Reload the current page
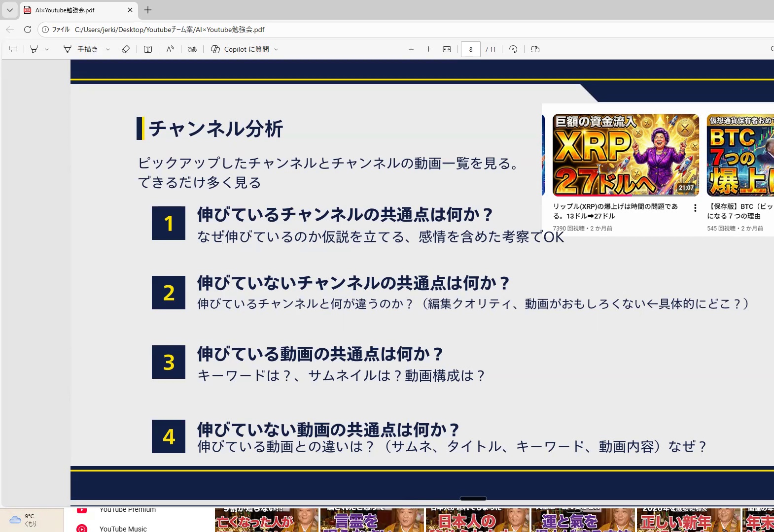This screenshot has height=532, width=774. coord(28,30)
